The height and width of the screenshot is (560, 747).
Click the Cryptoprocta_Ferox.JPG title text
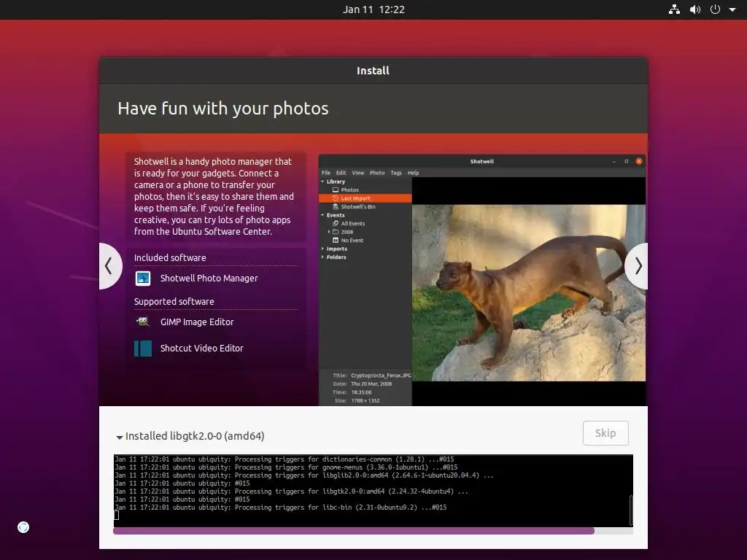click(x=381, y=376)
